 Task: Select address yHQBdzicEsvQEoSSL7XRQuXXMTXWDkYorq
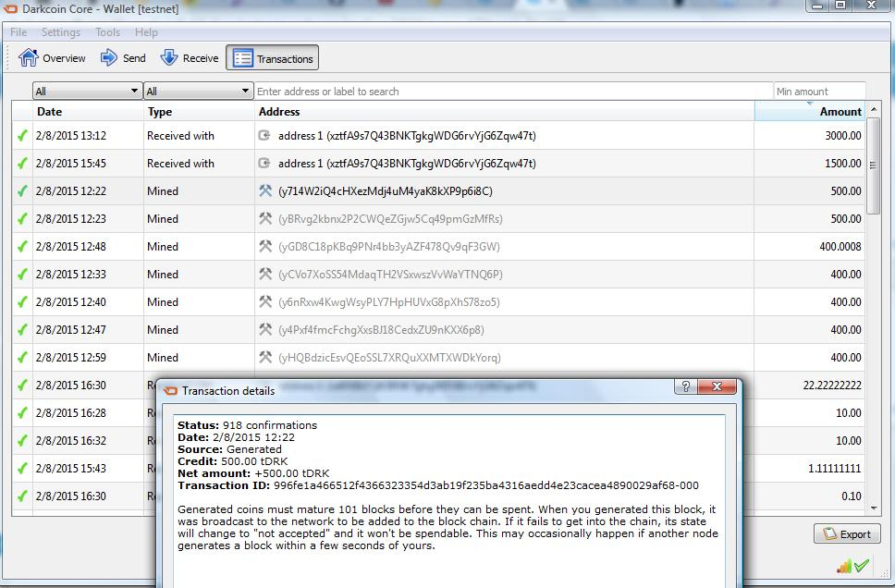[x=389, y=358]
